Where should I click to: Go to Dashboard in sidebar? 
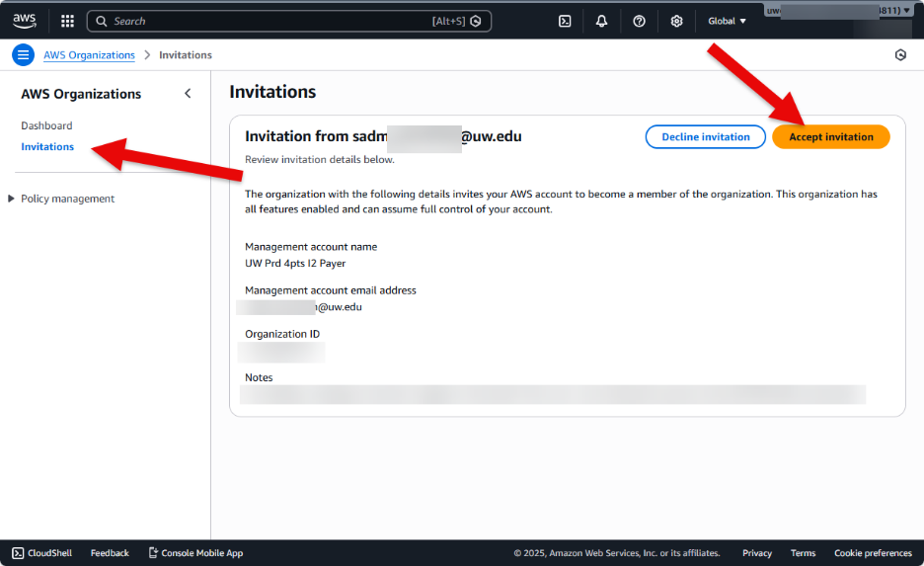coord(46,125)
